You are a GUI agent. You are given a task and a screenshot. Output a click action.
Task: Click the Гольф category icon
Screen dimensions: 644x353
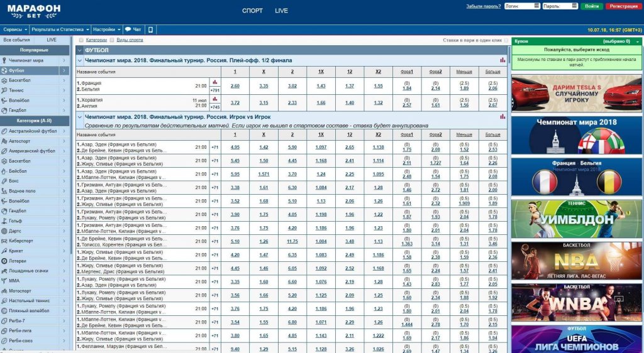tap(4, 221)
